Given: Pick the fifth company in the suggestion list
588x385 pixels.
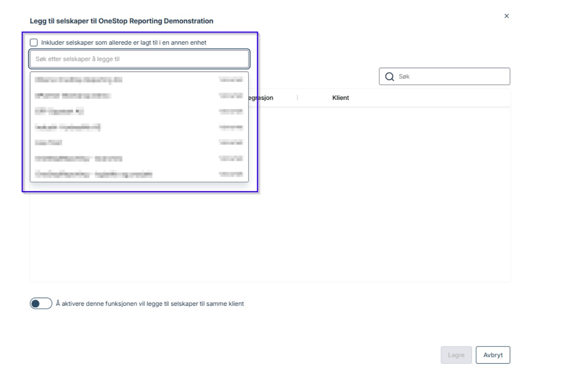Looking at the screenshot, I should [139, 143].
